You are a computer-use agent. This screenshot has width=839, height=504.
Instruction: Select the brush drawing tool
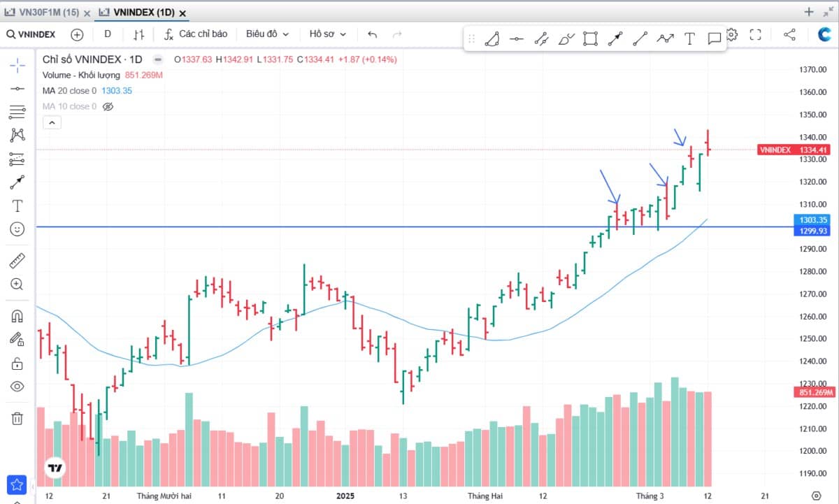tap(566, 39)
